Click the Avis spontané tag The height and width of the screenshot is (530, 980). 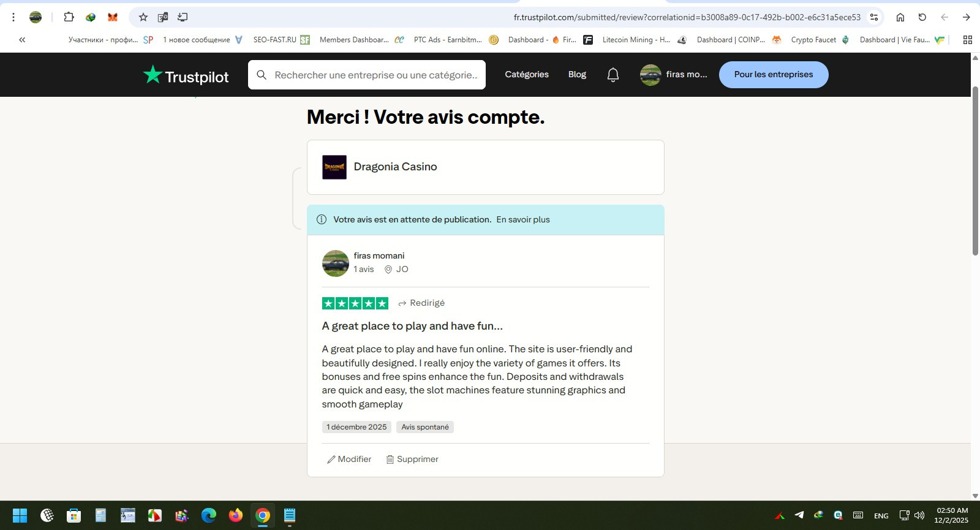coord(425,427)
